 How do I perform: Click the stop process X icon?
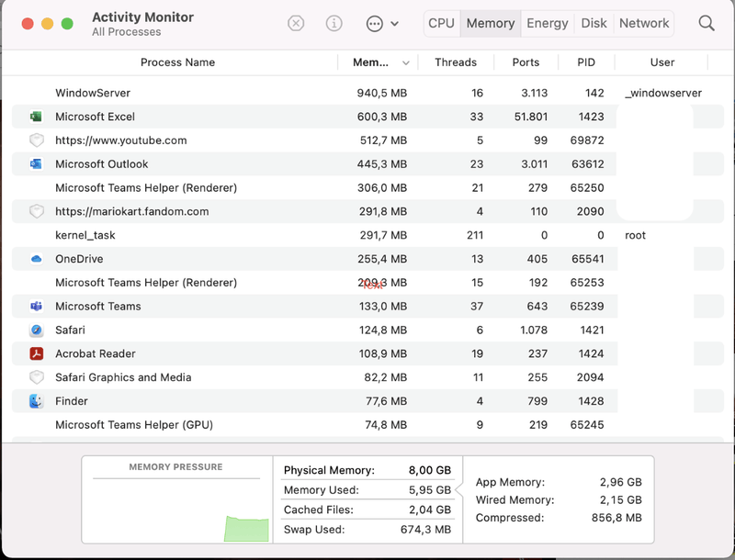pyautogui.click(x=296, y=24)
